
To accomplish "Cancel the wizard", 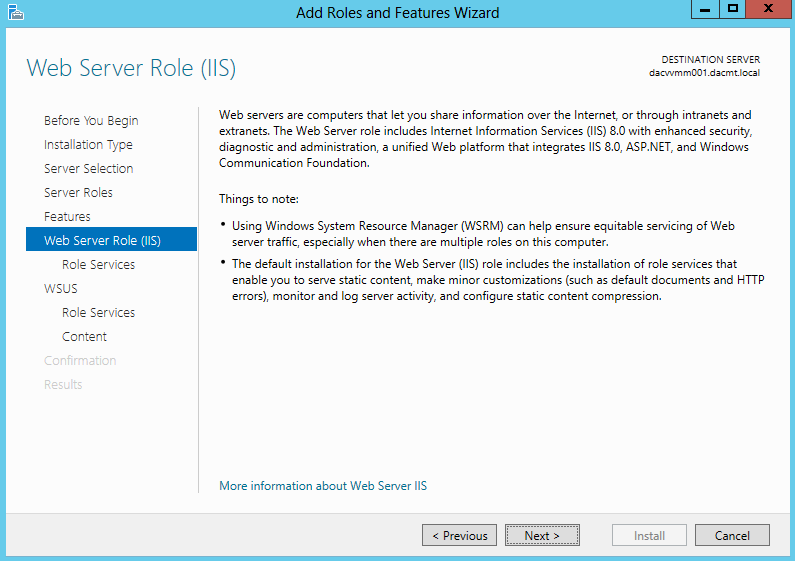I will pos(732,535).
